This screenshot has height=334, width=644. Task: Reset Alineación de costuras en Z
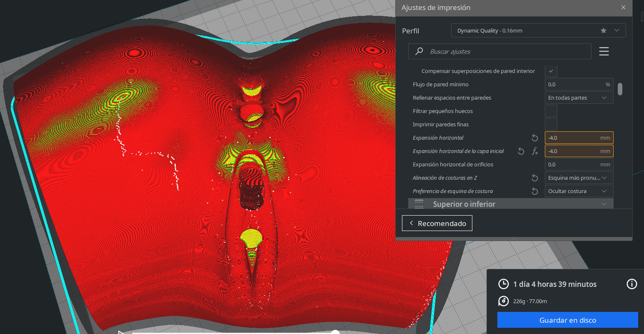[x=535, y=178]
